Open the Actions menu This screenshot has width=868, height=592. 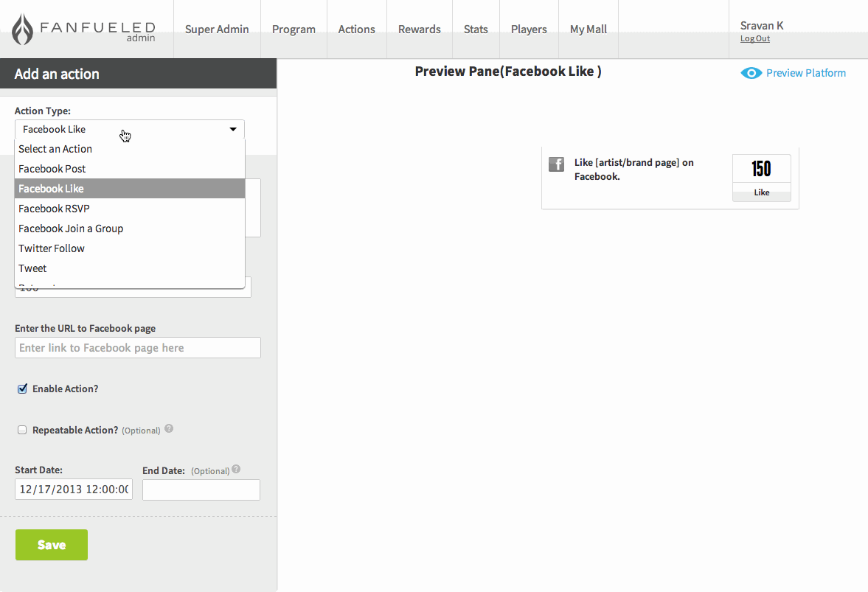click(x=356, y=29)
